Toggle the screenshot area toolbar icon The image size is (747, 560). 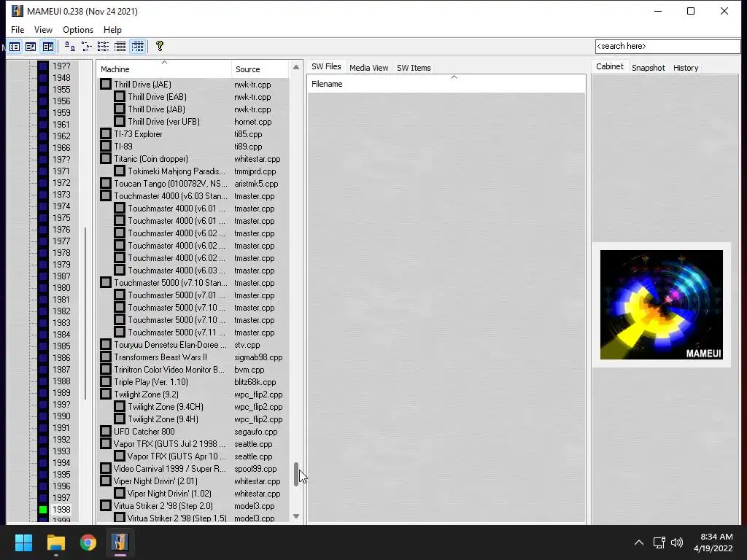tap(47, 47)
